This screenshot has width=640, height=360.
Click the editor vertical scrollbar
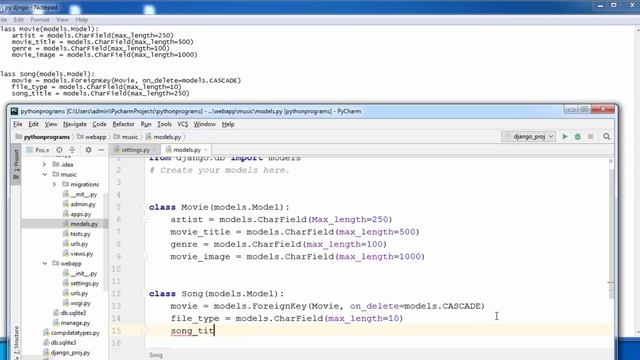pyautogui.click(x=611, y=233)
